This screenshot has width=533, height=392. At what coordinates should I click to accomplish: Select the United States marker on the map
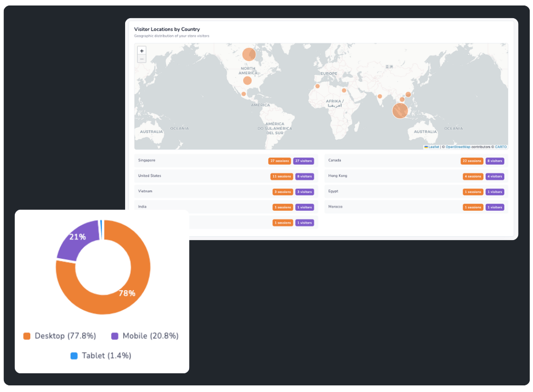[x=247, y=80]
